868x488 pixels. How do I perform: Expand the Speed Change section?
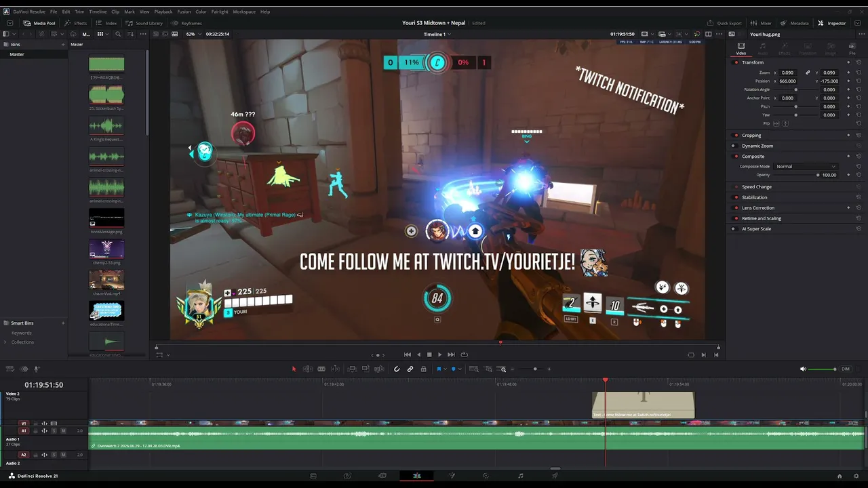pos(757,187)
